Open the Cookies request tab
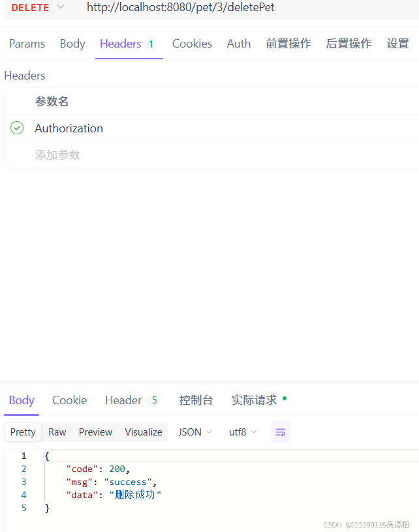This screenshot has height=532, width=419. [x=192, y=44]
